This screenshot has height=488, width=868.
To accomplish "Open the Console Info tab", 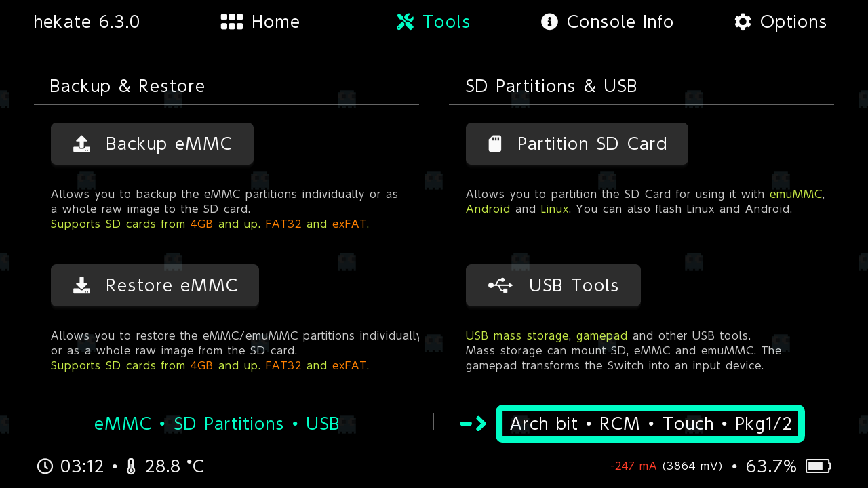I will pos(608,22).
